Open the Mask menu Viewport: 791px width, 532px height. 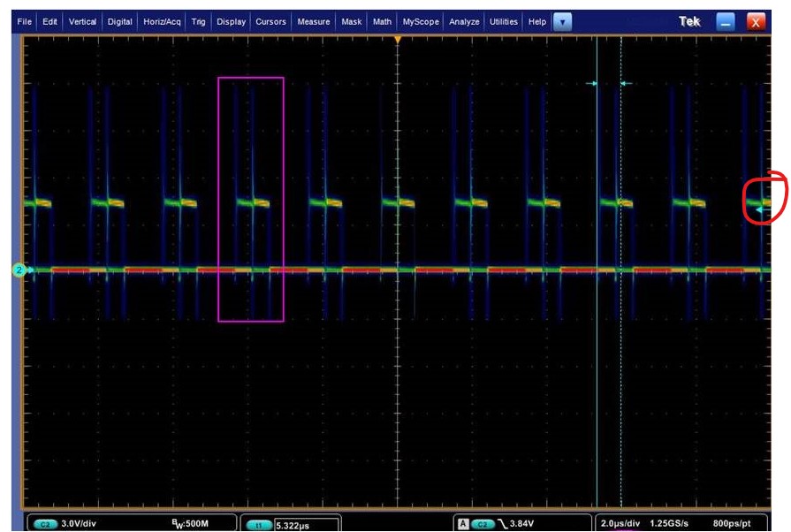point(351,22)
